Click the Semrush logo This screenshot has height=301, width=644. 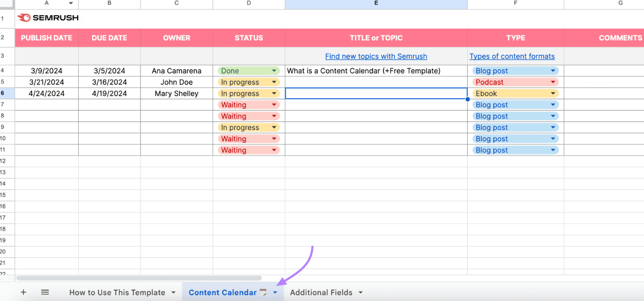click(x=47, y=18)
